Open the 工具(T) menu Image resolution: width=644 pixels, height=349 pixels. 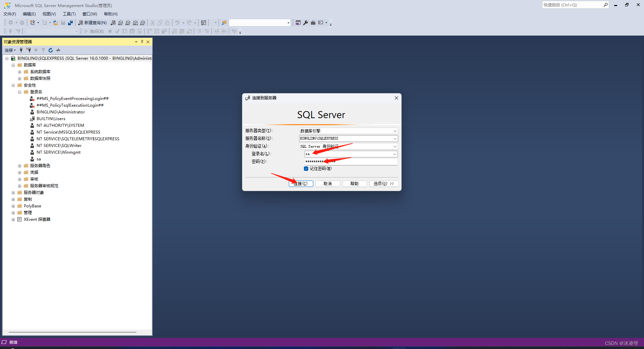coord(69,14)
